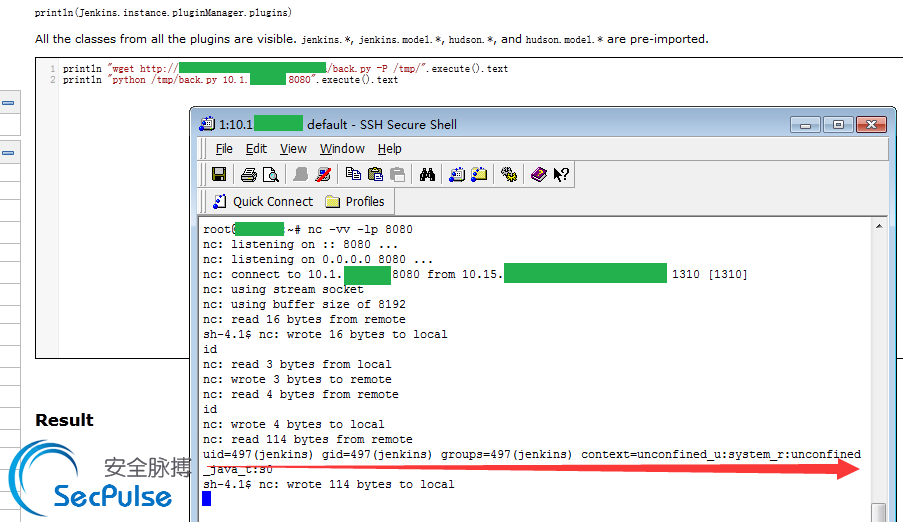The height and width of the screenshot is (522, 903).
Task: Open the Profiles folder button
Action: click(x=355, y=202)
